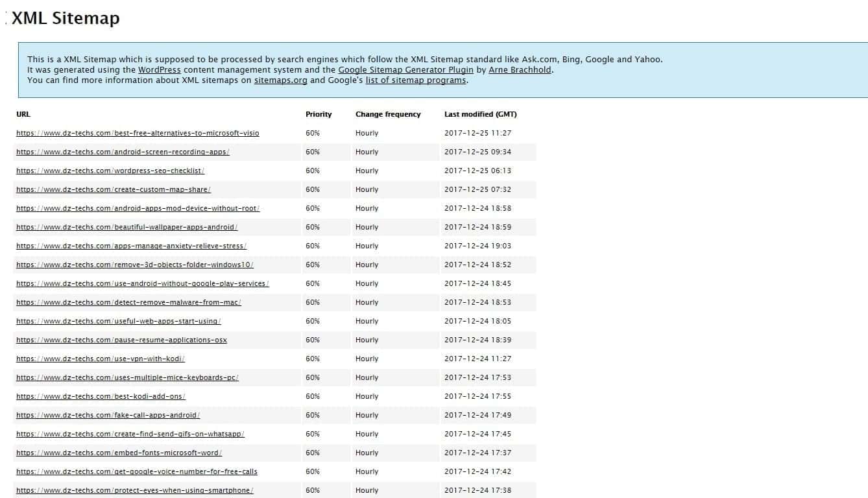The width and height of the screenshot is (868, 498).
Task: Select the Change frequency column header
Action: [x=388, y=114]
